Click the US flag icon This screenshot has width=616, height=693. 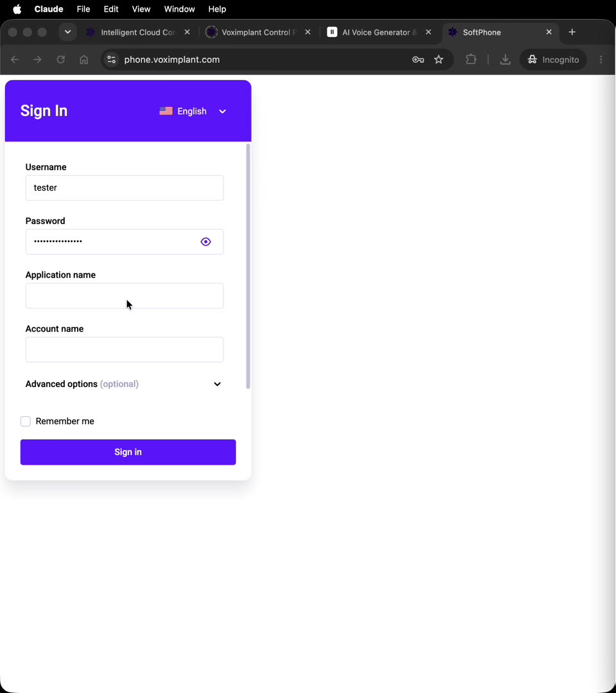(166, 112)
